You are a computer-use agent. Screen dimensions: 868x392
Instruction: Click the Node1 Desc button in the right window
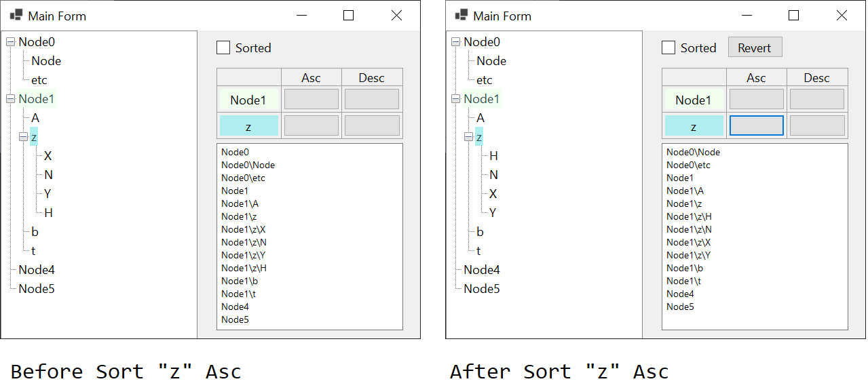pyautogui.click(x=817, y=99)
